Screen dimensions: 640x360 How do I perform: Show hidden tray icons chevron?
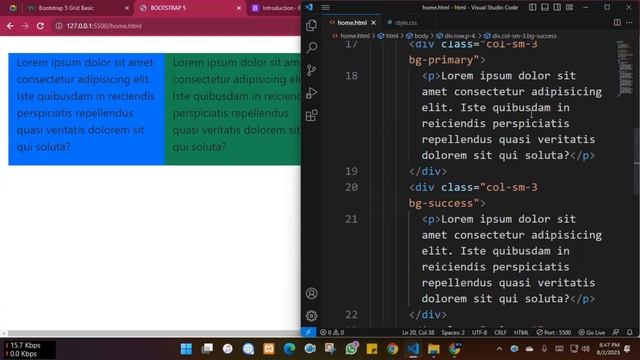tap(499, 349)
